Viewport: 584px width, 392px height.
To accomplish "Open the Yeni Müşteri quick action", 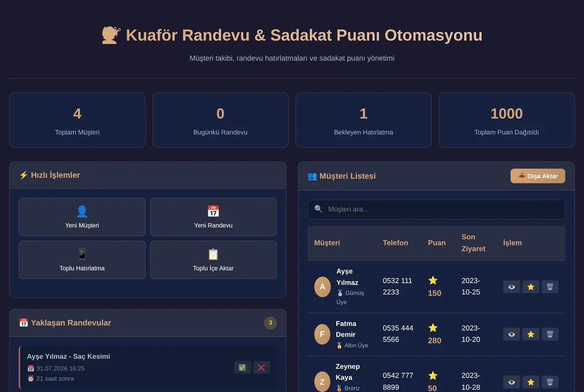I will (x=82, y=217).
